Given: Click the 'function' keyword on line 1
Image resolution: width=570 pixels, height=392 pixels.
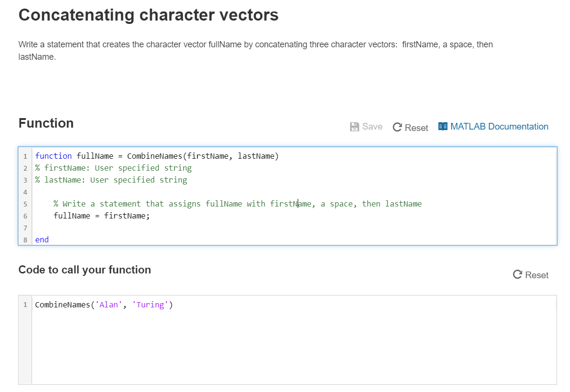Looking at the screenshot, I should click(54, 156).
